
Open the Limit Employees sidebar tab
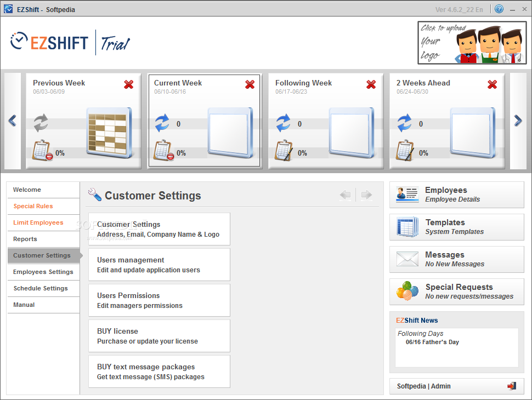[x=43, y=222]
